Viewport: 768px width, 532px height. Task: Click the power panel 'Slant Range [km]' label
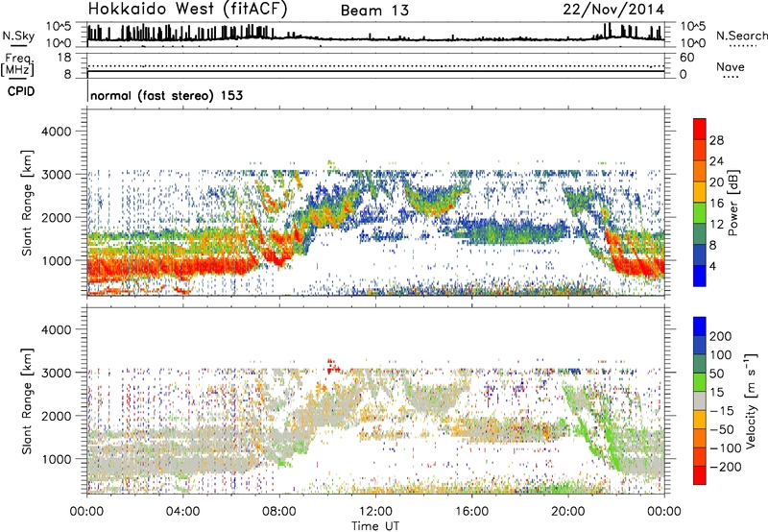pos(27,203)
